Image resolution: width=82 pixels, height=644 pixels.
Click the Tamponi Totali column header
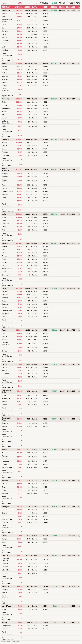(x=72, y=3)
